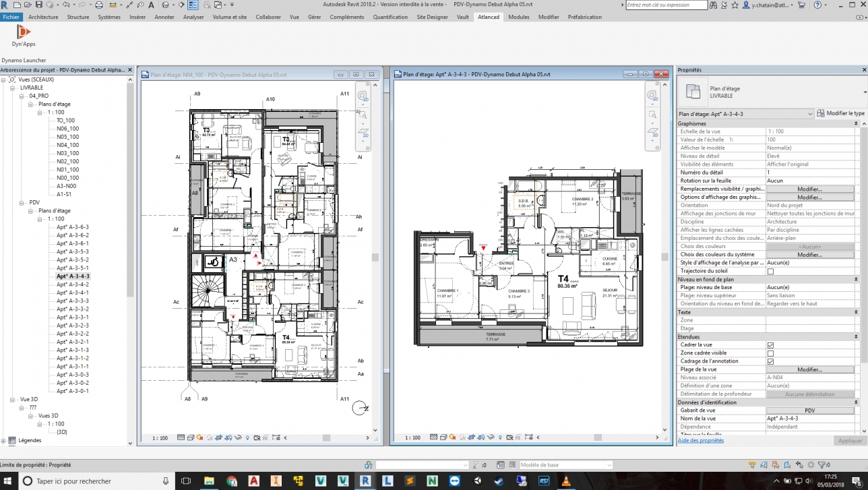Open Steam from Windows taskbar
This screenshot has height=490, width=868.
point(499,481)
